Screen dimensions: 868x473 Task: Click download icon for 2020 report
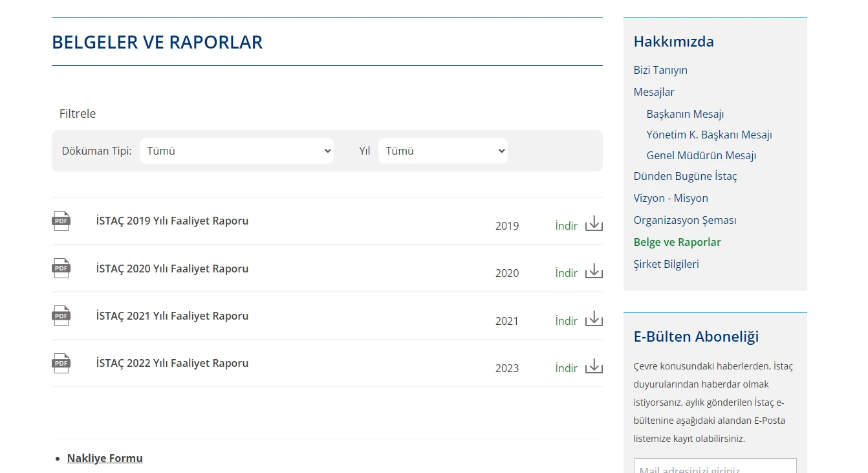[x=594, y=271]
